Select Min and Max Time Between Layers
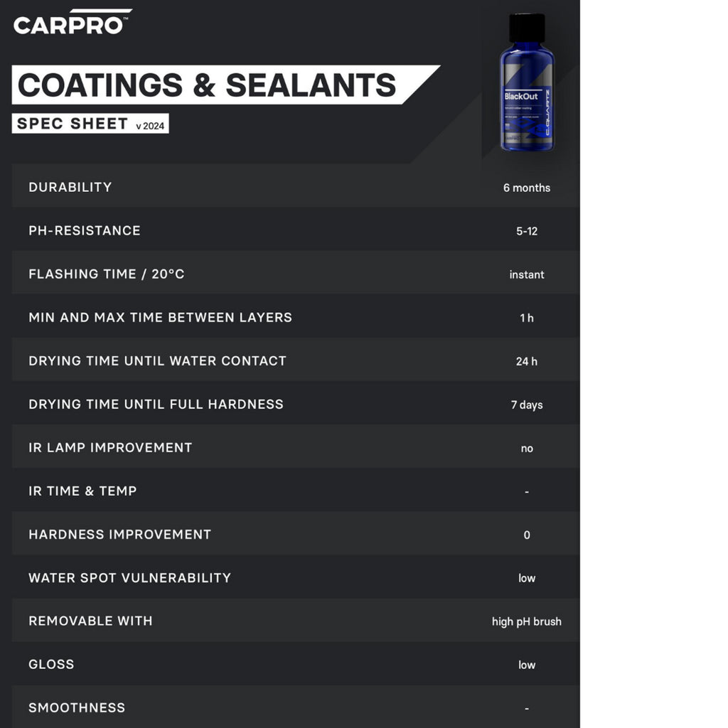The width and height of the screenshot is (728, 728). coord(160,317)
